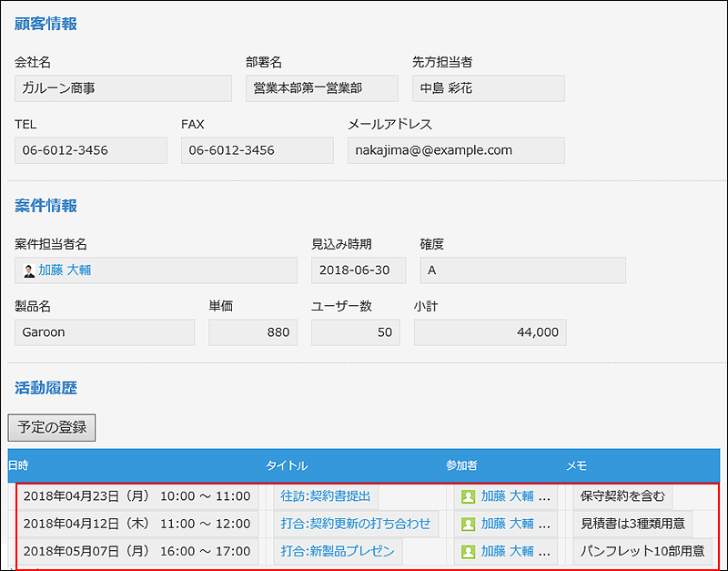
Task: Click the 確度 field showing A
Action: 522,270
